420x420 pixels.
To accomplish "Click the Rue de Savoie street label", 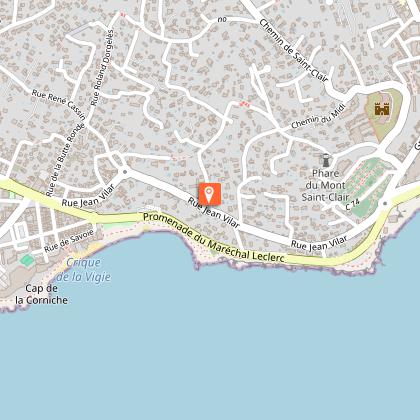I will coord(69,241).
